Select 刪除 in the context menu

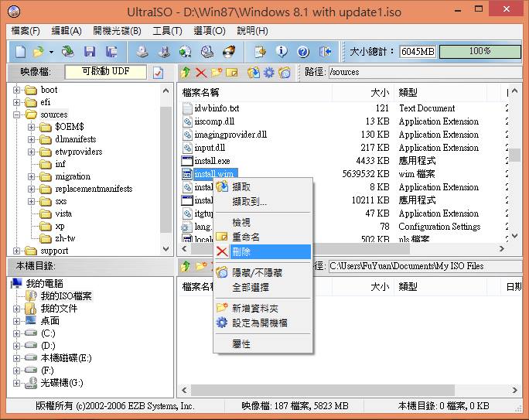pos(263,251)
